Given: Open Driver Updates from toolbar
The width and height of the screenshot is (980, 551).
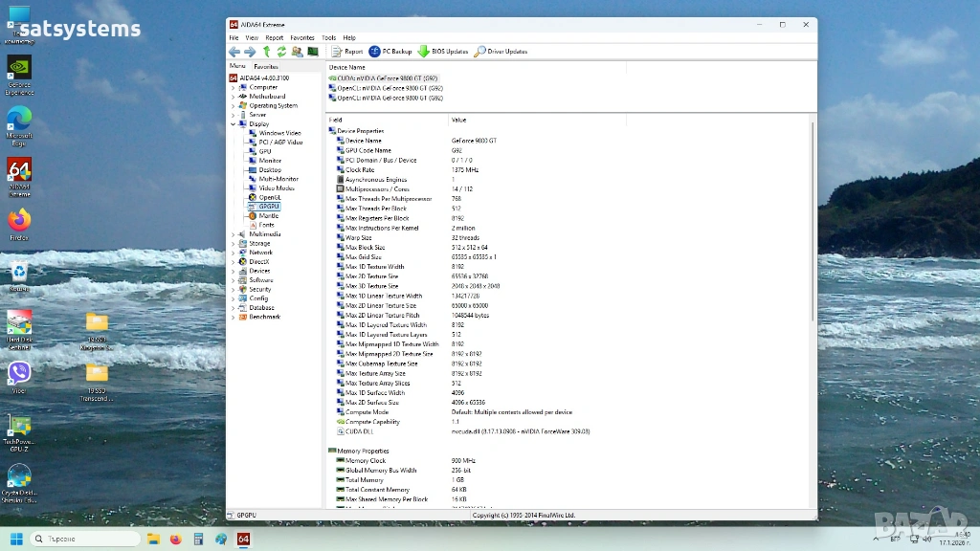Looking at the screenshot, I should click(501, 52).
